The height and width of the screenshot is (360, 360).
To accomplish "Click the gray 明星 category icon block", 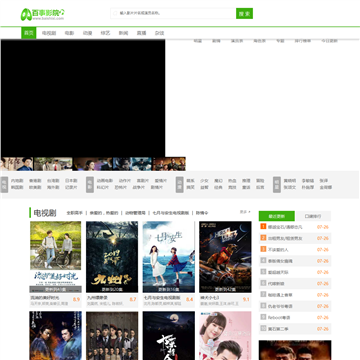I will [277, 185].
